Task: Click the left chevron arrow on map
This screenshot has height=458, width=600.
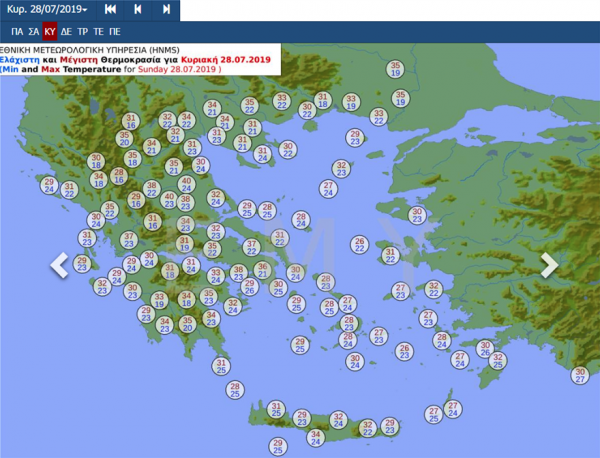Action: (x=59, y=265)
